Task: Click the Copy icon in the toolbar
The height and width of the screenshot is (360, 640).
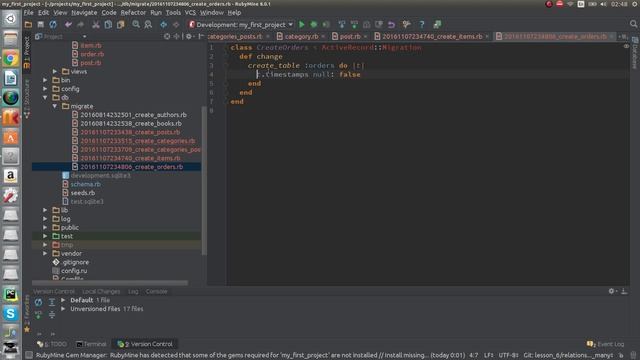Action: coord(108,25)
